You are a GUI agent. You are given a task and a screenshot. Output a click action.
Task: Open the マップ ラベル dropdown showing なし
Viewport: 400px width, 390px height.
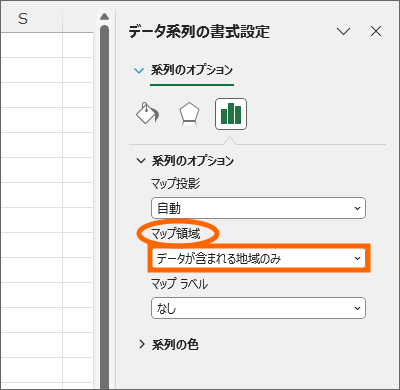point(258,308)
